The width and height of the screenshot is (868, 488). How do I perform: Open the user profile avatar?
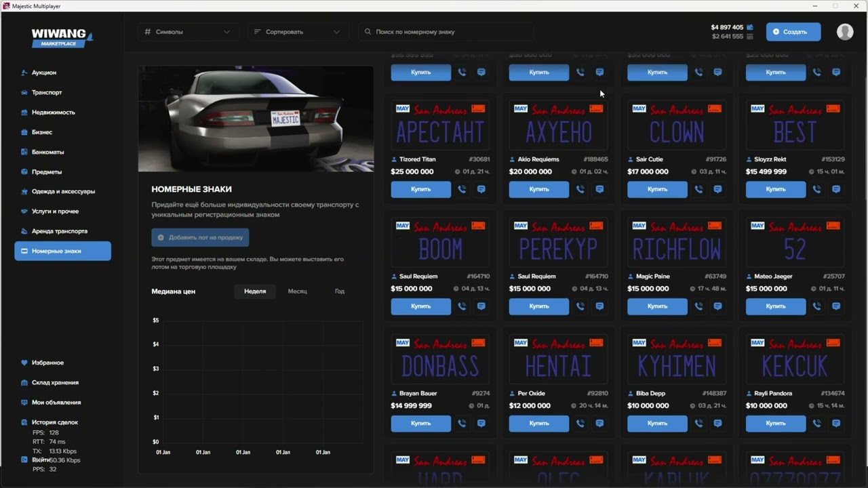(x=845, y=32)
